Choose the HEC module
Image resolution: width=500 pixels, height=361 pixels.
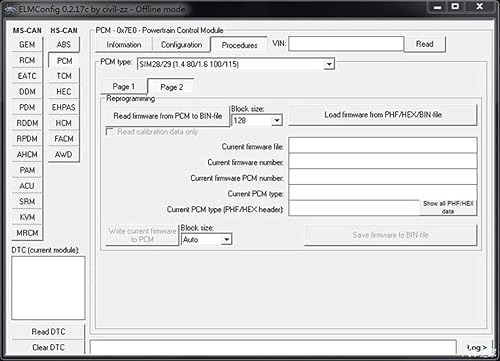pos(64,92)
